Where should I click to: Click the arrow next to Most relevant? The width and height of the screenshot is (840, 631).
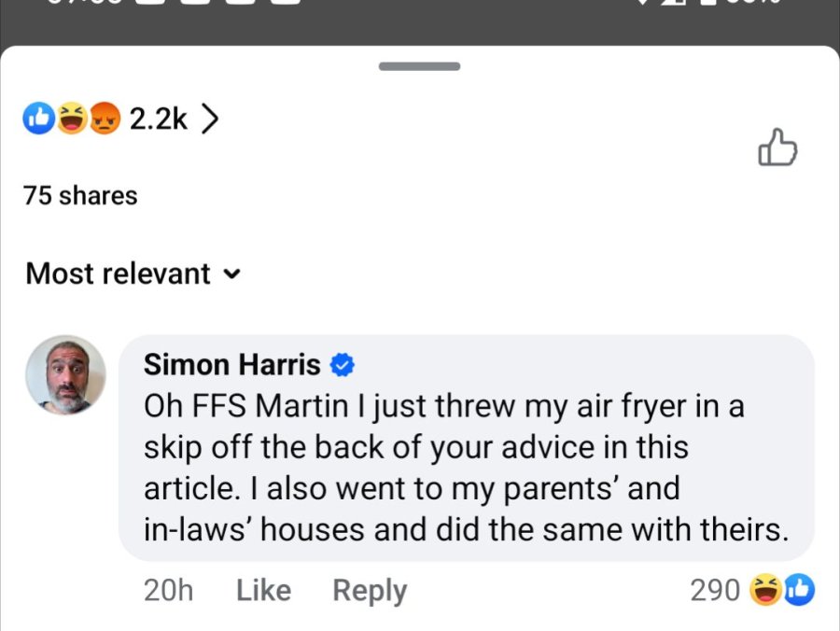click(x=232, y=274)
